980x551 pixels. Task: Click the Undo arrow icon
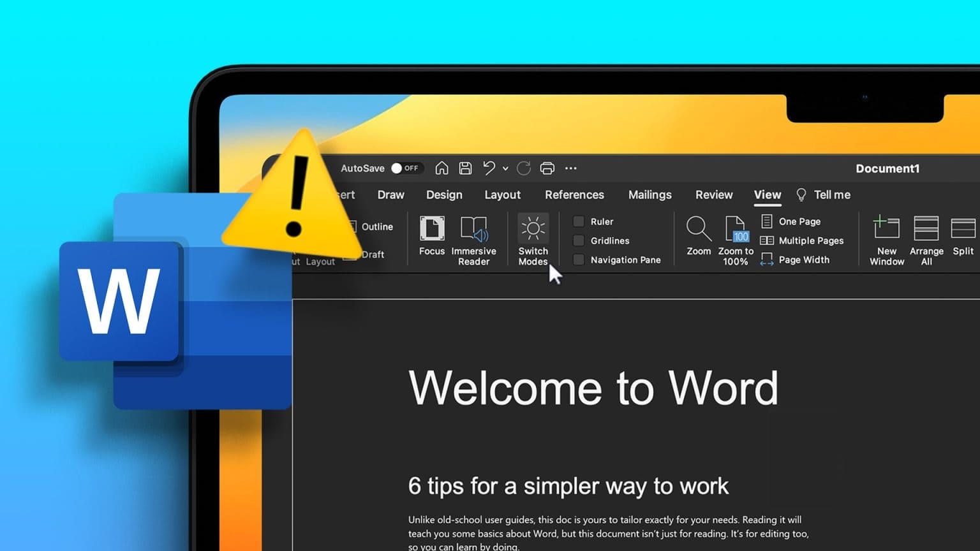coord(489,168)
